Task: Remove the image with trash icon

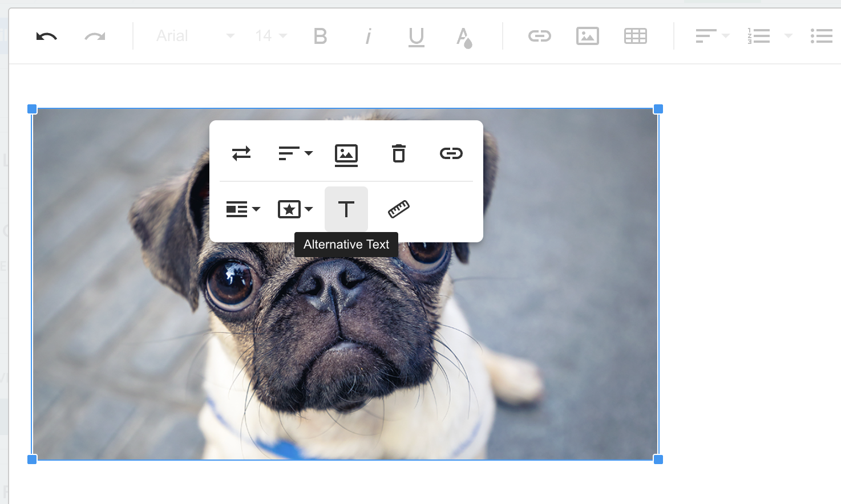Action: pyautogui.click(x=399, y=153)
